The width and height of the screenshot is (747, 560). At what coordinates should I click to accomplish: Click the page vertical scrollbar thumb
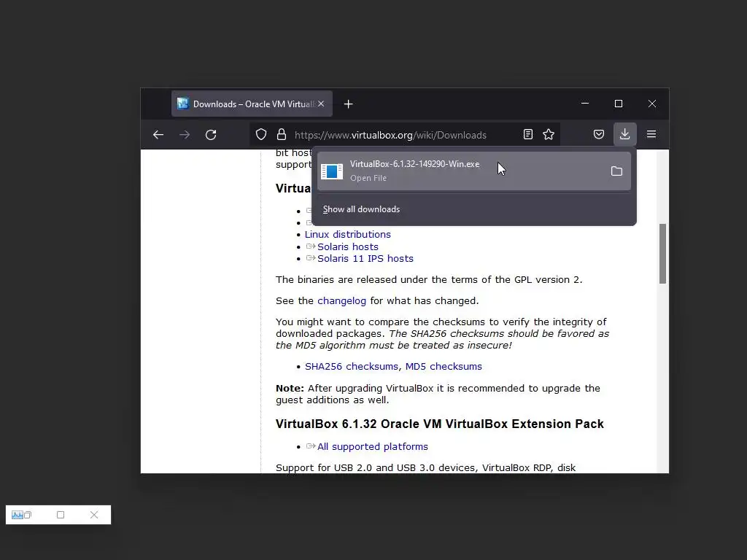pos(662,253)
